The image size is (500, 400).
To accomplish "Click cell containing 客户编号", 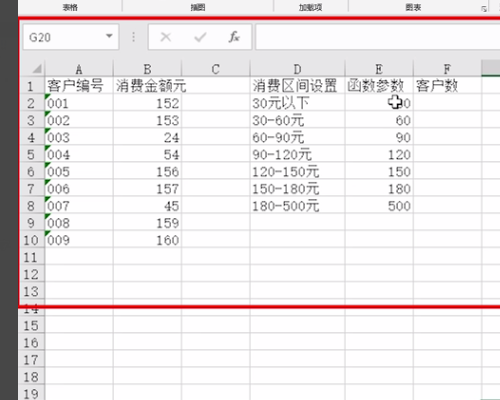I will pyautogui.click(x=79, y=86).
